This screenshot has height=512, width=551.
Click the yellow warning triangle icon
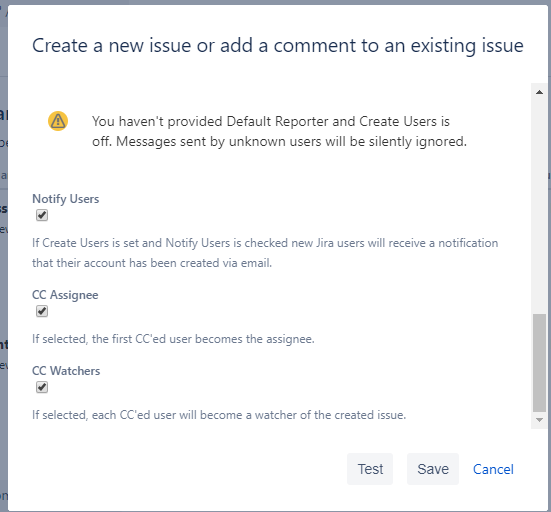coord(58,121)
